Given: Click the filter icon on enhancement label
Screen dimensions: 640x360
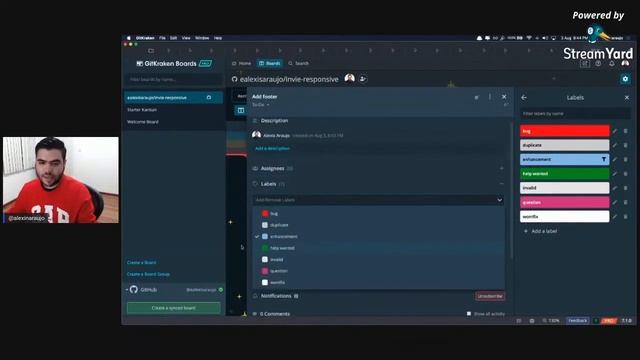Looking at the screenshot, I should (x=604, y=160).
